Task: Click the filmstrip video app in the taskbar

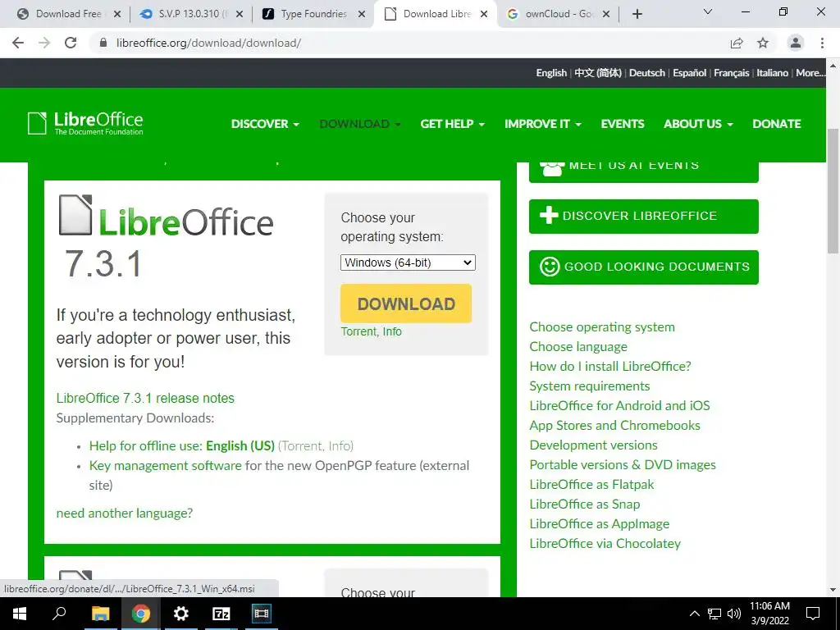Action: [x=262, y=614]
